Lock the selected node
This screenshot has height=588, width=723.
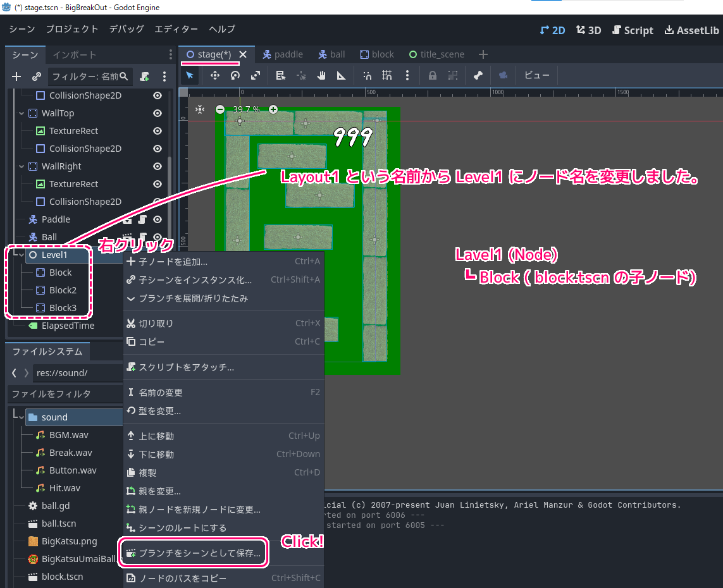(433, 76)
